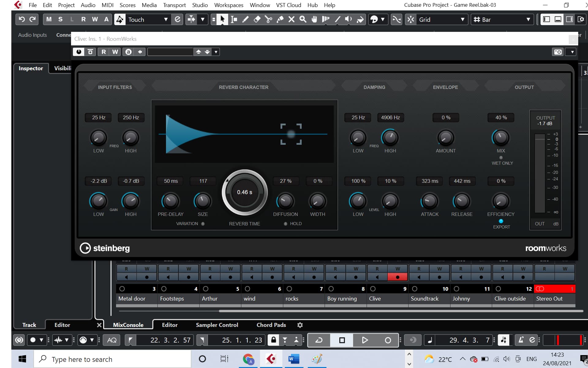Select the Split (scissors) tool
Viewport: 588px width, 368px height.
[269, 19]
